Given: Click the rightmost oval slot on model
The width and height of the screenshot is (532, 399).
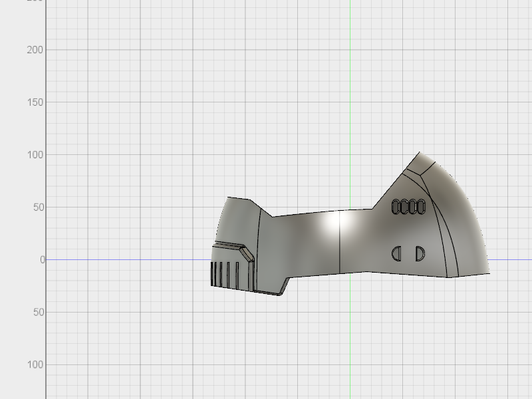Looking at the screenshot, I should click(x=421, y=207).
